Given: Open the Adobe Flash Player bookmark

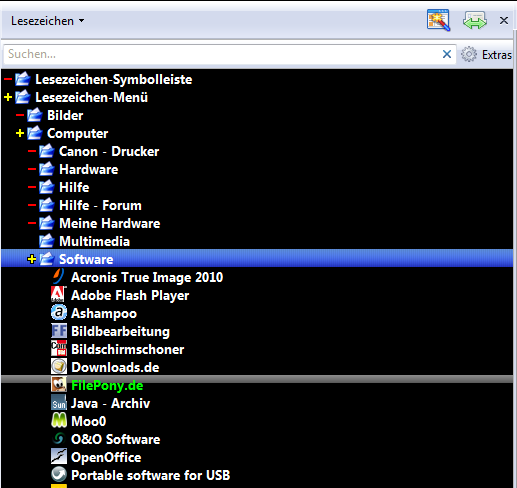Looking at the screenshot, I should (130, 295).
